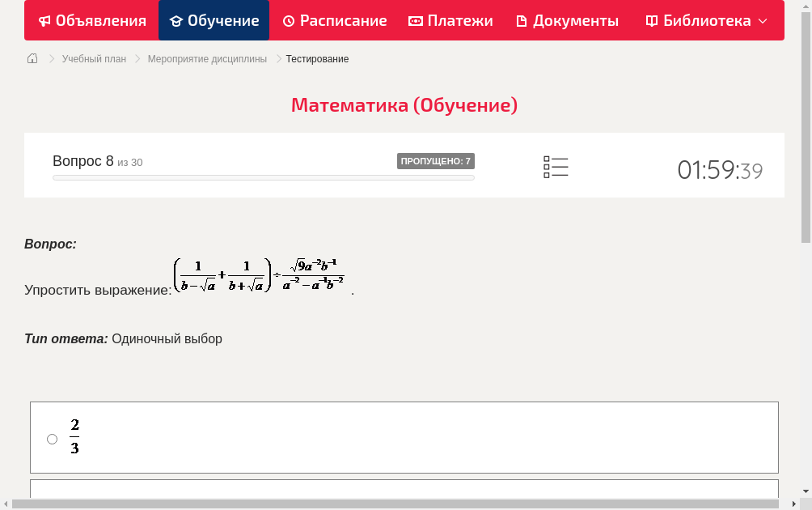
Task: Select the answer box containing fraction 2/3
Action: (x=404, y=438)
